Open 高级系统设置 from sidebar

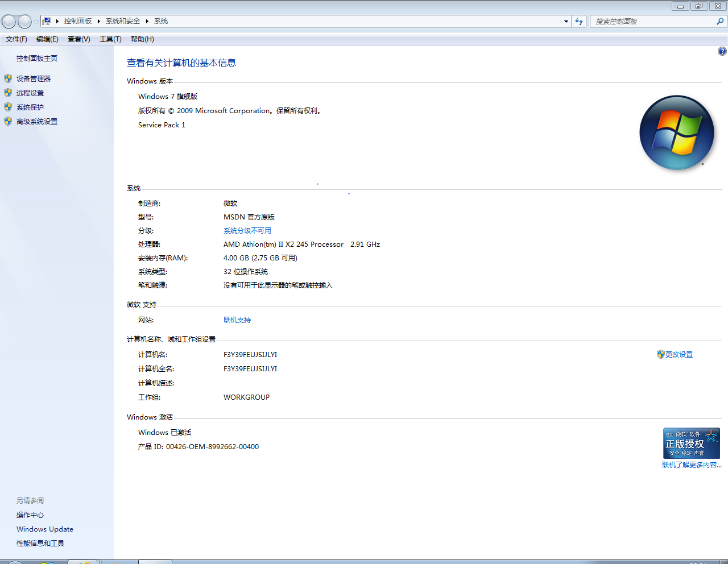[37, 122]
